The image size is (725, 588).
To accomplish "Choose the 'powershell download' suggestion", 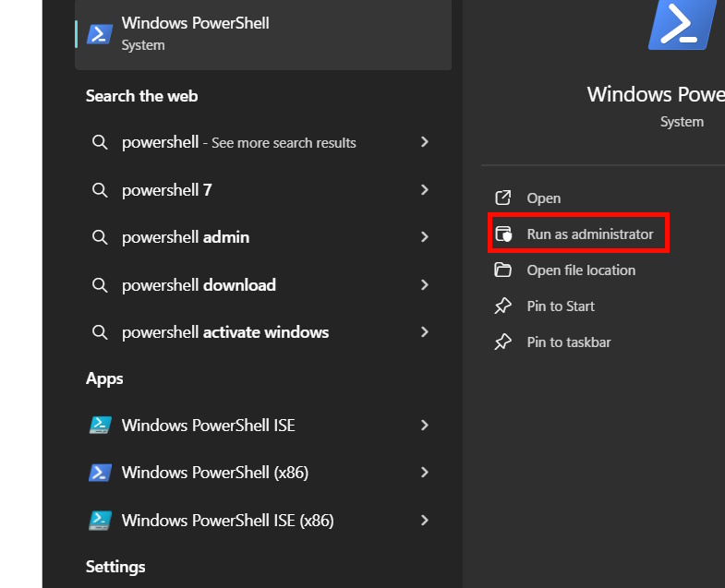I will pos(263,284).
